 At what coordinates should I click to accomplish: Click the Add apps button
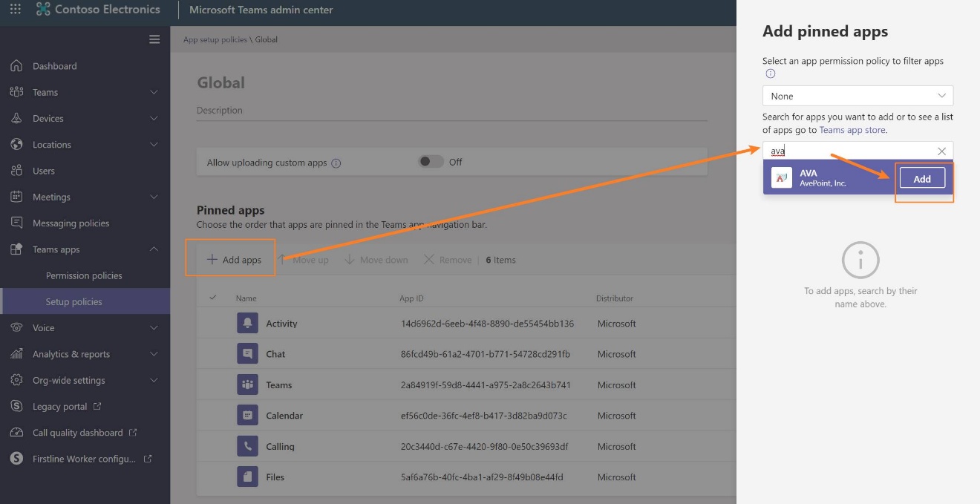click(236, 258)
